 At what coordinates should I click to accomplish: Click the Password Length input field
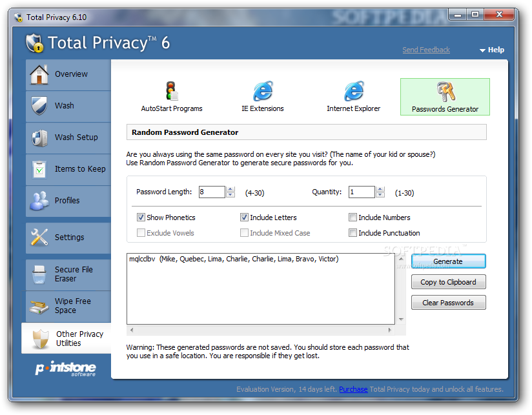click(x=212, y=192)
